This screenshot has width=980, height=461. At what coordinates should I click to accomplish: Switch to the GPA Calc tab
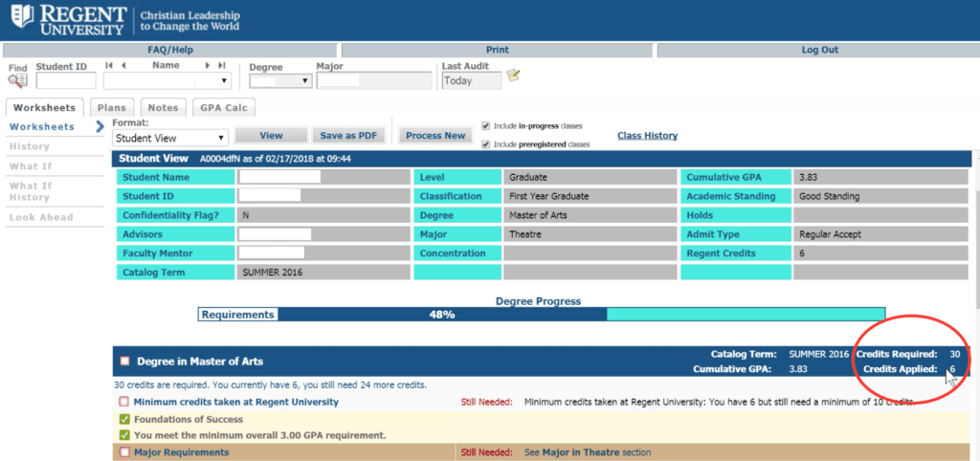pos(223,108)
